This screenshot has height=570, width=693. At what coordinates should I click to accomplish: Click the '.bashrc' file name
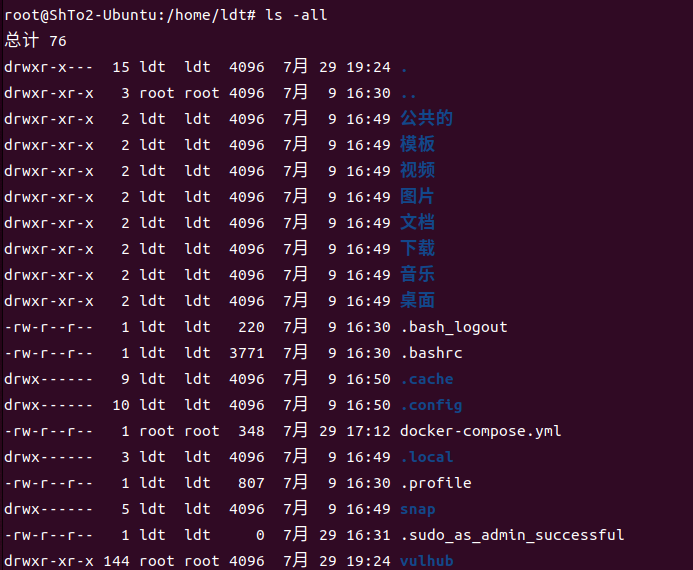(x=431, y=353)
